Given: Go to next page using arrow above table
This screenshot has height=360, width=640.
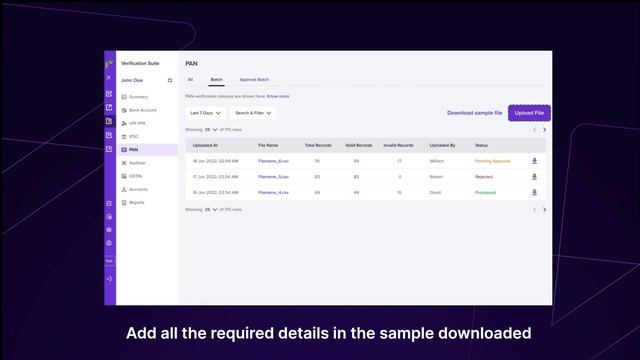Looking at the screenshot, I should pyautogui.click(x=544, y=130).
